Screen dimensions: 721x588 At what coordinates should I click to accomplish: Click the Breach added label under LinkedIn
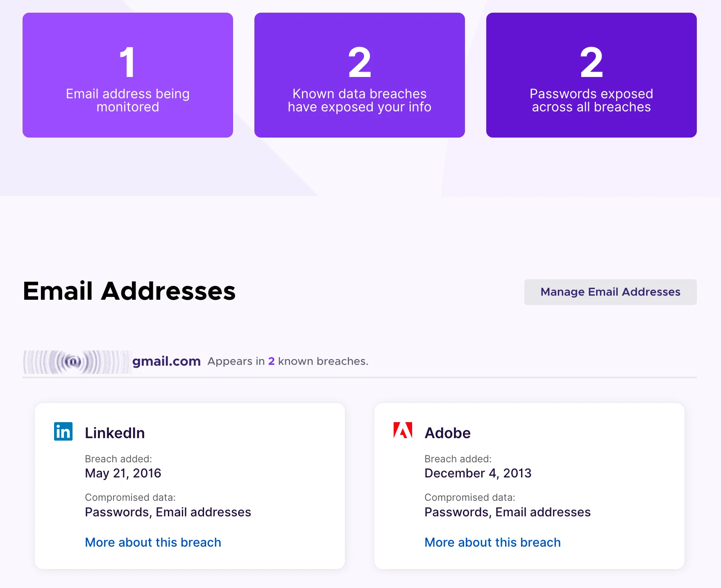[118, 459]
